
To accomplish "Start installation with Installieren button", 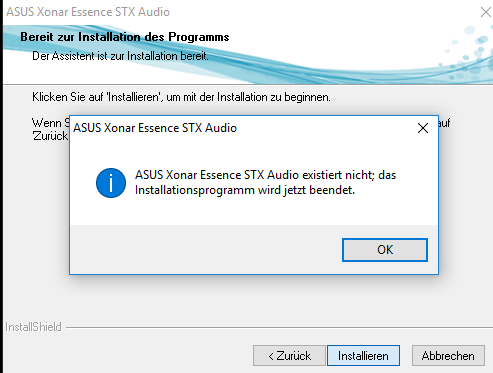I will 363,356.
